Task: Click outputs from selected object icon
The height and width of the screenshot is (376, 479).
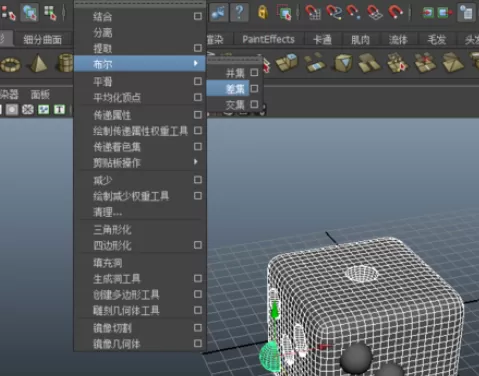Action: 445,13
